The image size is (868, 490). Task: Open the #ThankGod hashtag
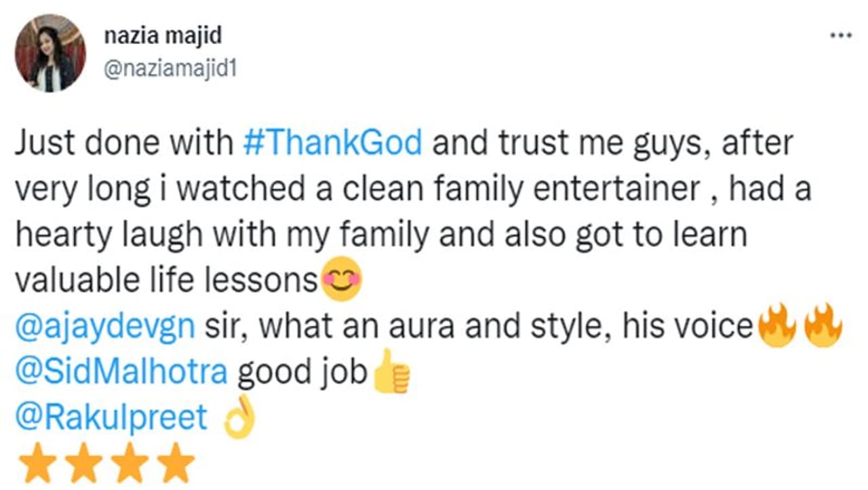332,144
